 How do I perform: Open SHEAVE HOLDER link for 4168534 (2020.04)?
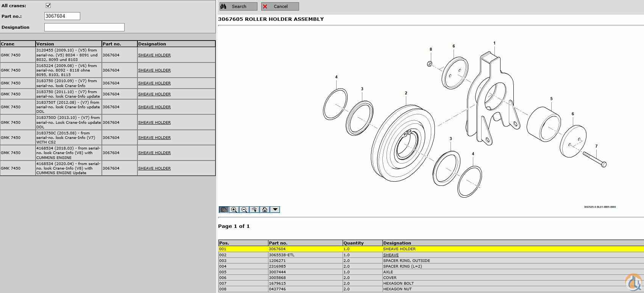(x=154, y=168)
